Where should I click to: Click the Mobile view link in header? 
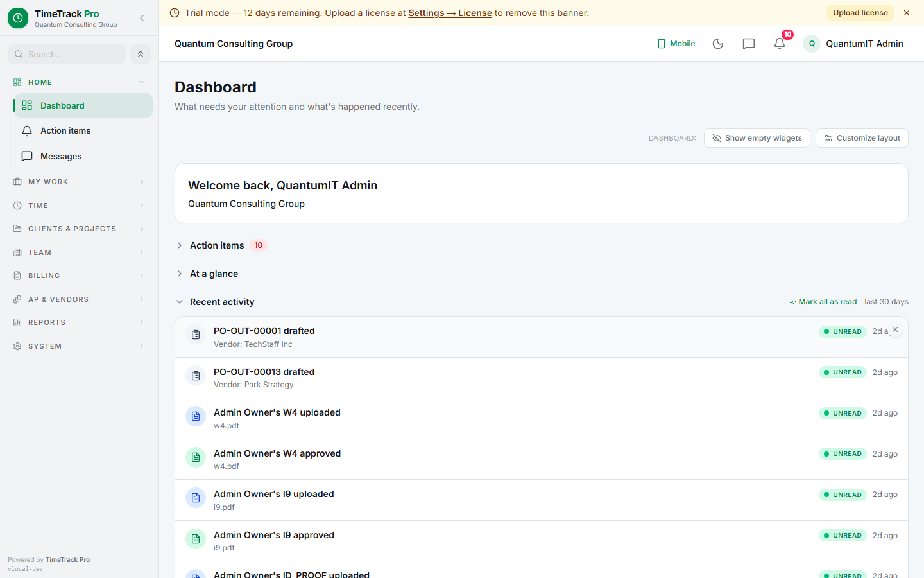point(676,44)
